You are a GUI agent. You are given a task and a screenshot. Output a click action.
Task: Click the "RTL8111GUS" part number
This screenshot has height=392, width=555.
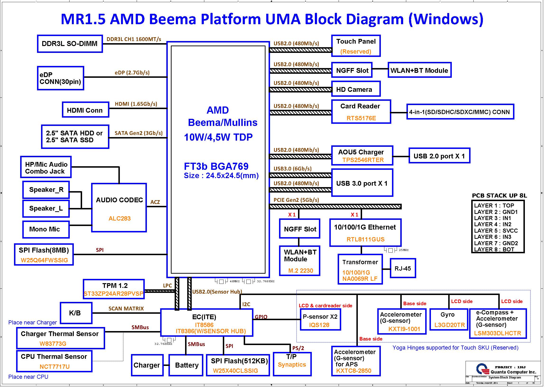coord(365,240)
